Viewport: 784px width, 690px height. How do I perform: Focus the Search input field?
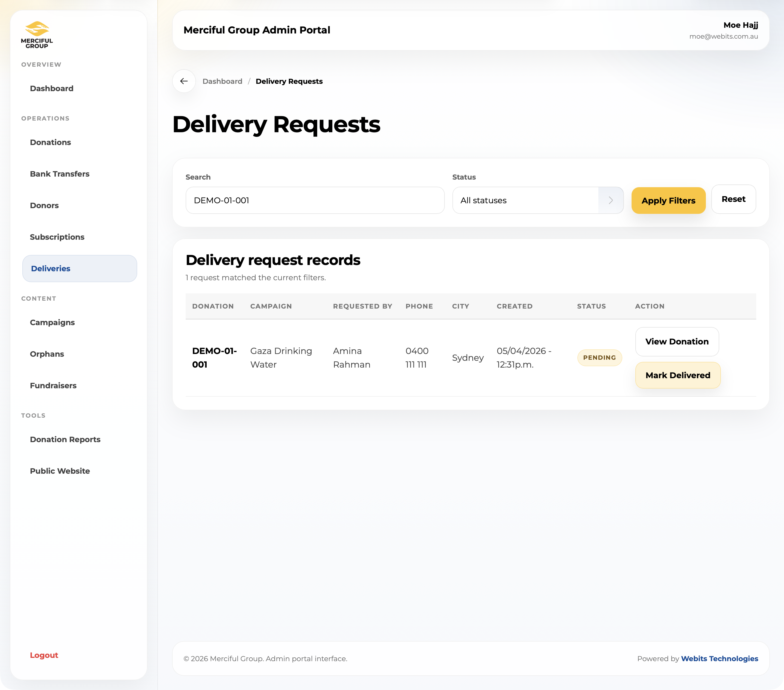[x=315, y=200]
